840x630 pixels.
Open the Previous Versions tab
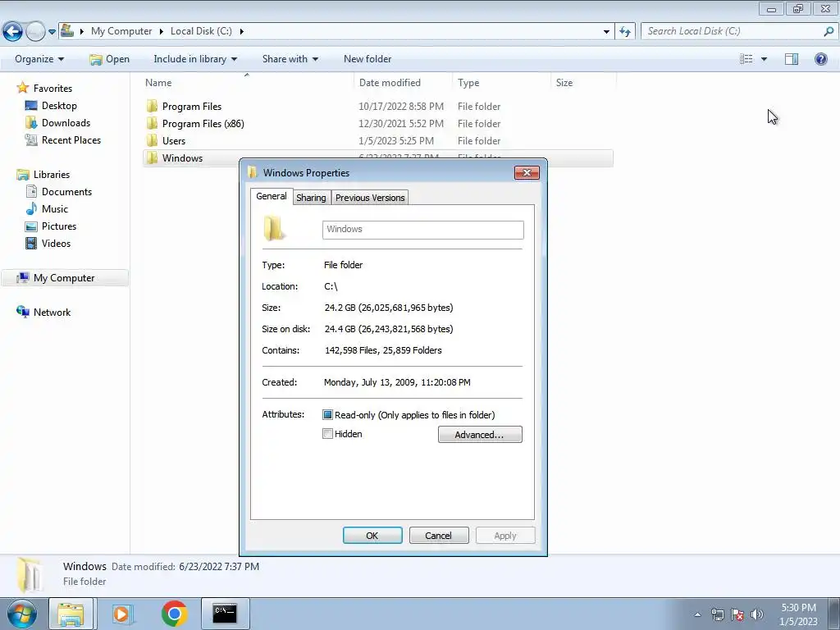[370, 198]
